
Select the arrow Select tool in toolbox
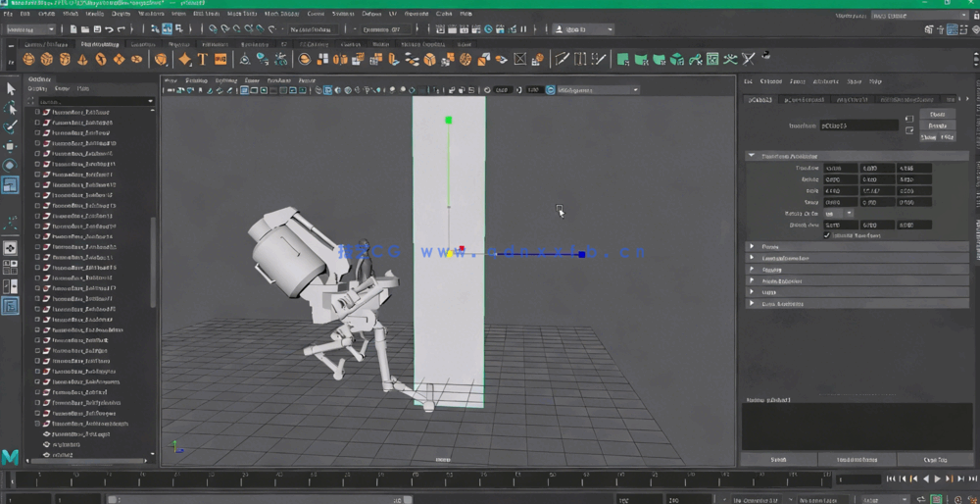tap(11, 89)
